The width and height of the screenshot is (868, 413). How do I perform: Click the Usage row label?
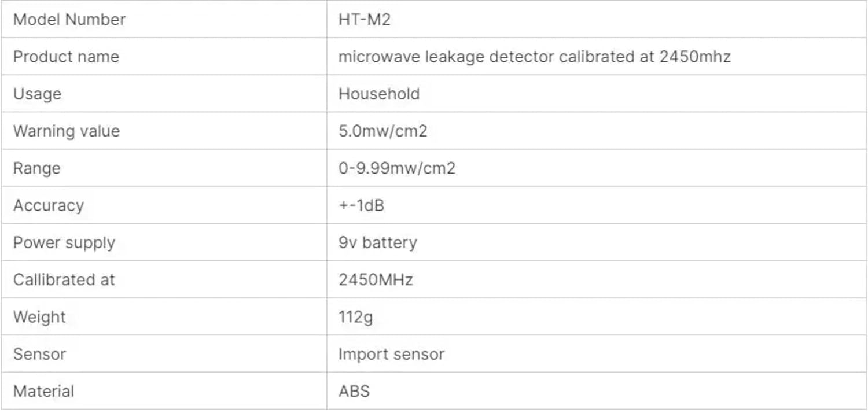click(x=37, y=94)
